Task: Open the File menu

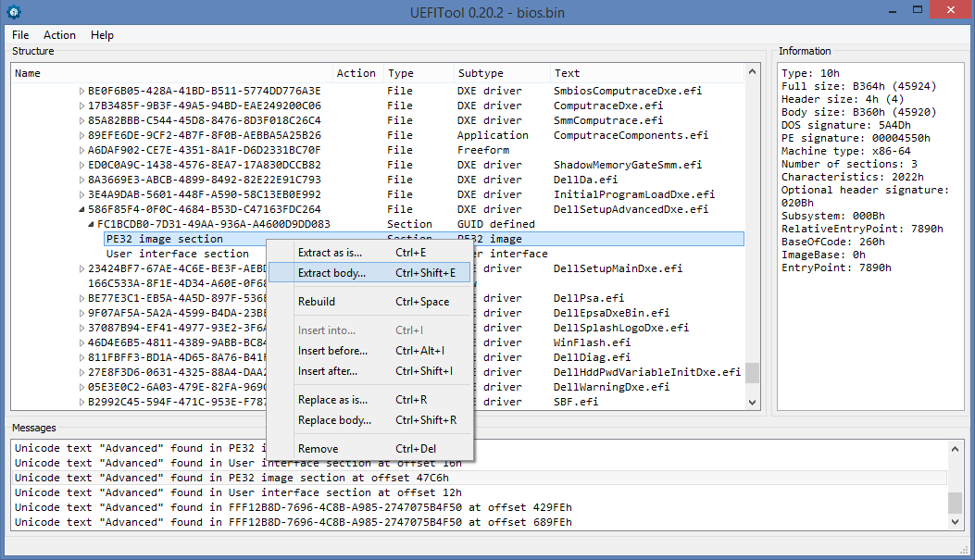Action: [20, 35]
